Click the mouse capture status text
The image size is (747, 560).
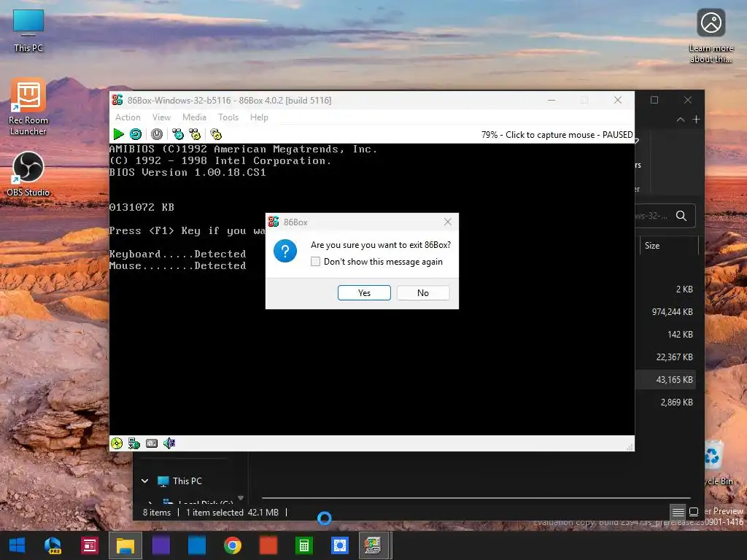pyautogui.click(x=557, y=135)
